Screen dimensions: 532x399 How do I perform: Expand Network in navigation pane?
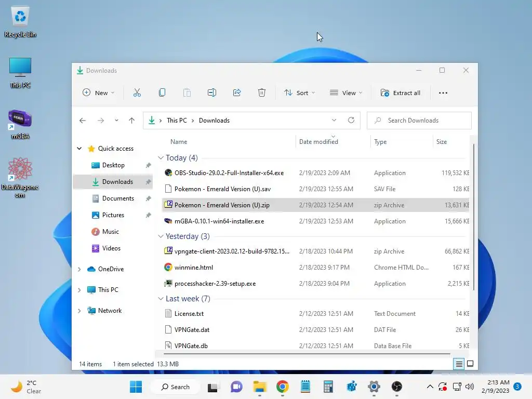(x=79, y=311)
